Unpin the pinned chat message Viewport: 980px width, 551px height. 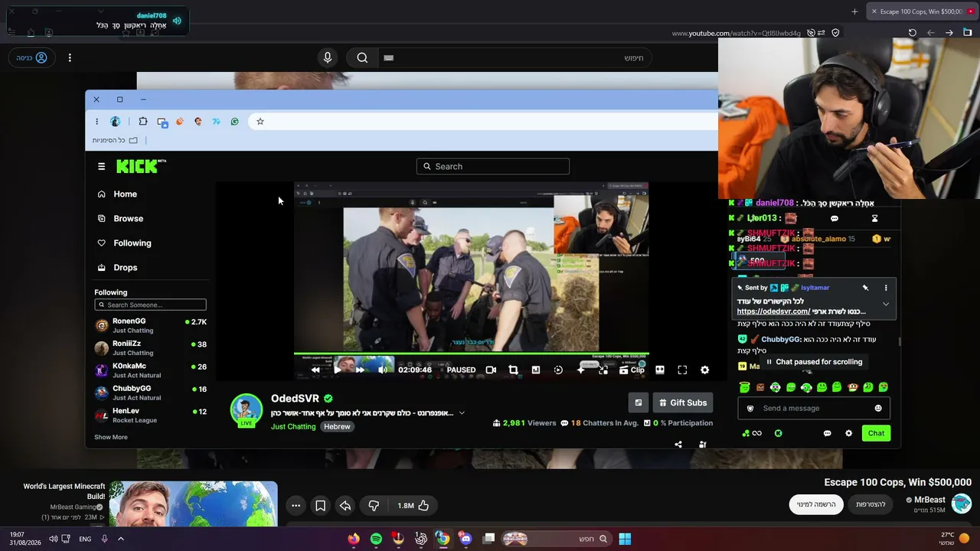(865, 288)
